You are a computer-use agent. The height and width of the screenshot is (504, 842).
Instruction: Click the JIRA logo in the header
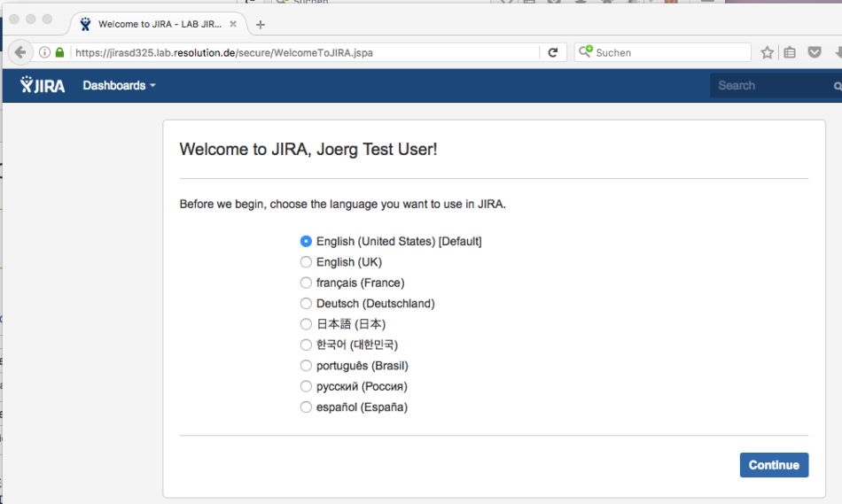point(43,85)
